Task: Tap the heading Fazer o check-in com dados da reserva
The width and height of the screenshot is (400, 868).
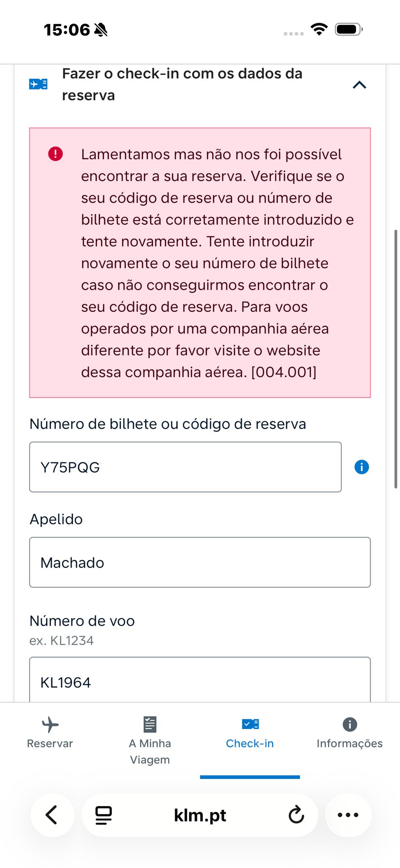Action: tap(182, 84)
